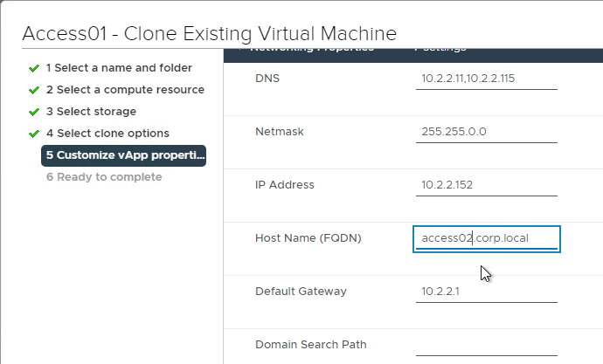Screen dimensions: 603x364
Task: Click the Host Name (FQDN) label
Action: (x=308, y=238)
